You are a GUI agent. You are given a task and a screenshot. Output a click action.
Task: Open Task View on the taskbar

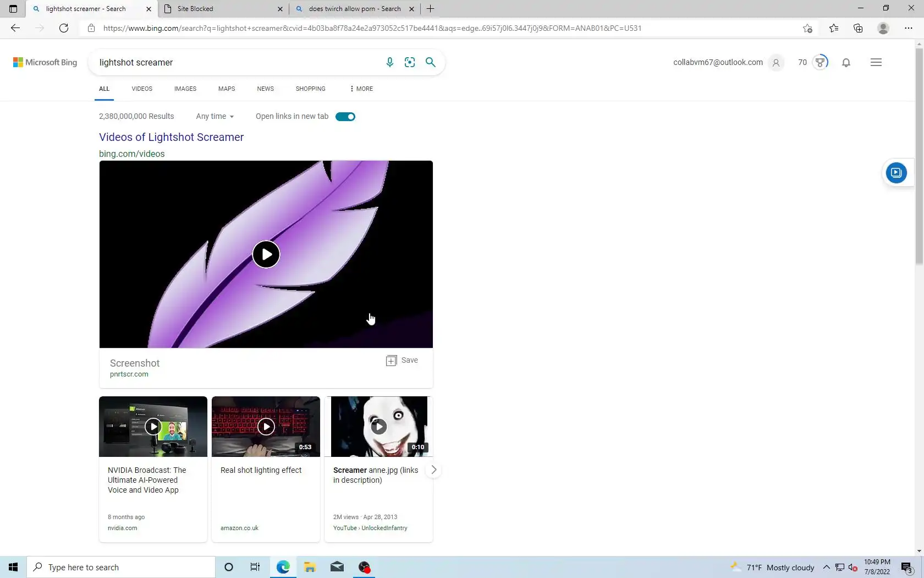(x=255, y=567)
